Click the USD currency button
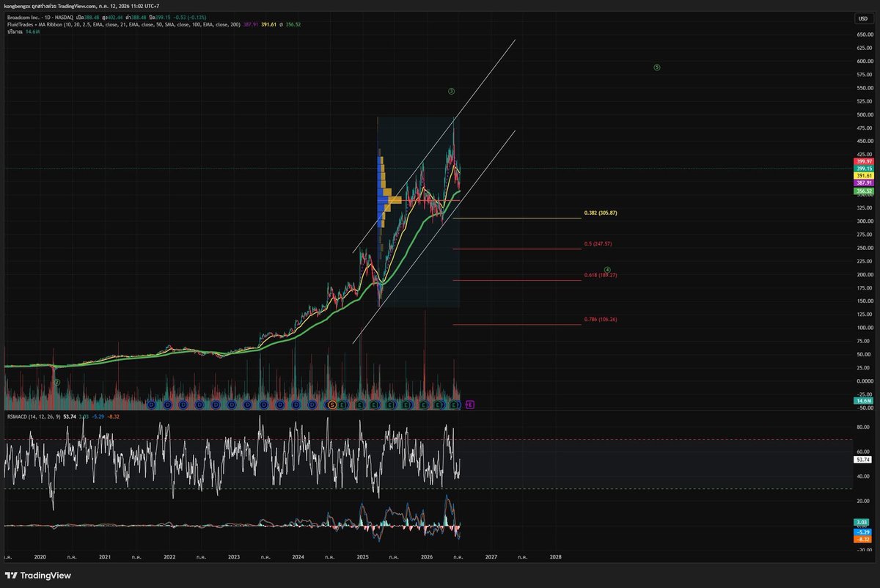This screenshot has height=588, width=880. [x=862, y=18]
